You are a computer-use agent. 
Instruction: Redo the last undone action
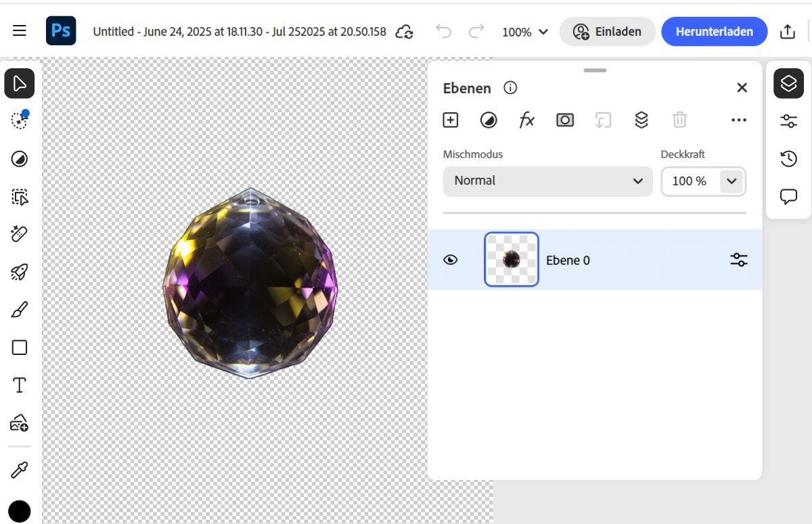[x=476, y=31]
